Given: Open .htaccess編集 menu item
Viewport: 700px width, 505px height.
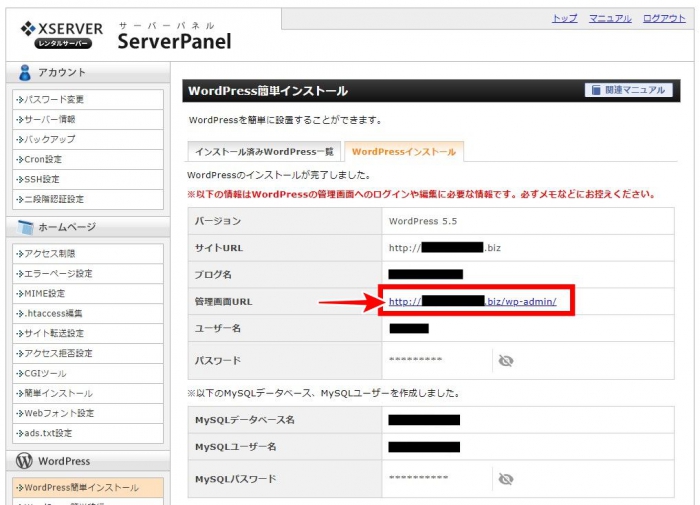Looking at the screenshot, I should point(88,313).
